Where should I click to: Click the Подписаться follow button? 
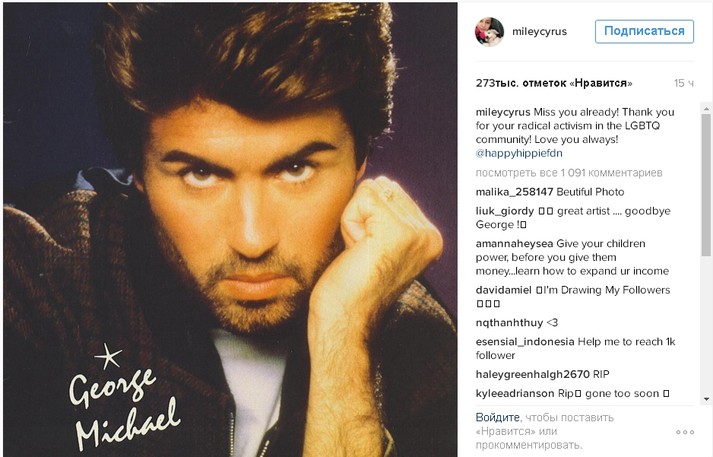[644, 31]
